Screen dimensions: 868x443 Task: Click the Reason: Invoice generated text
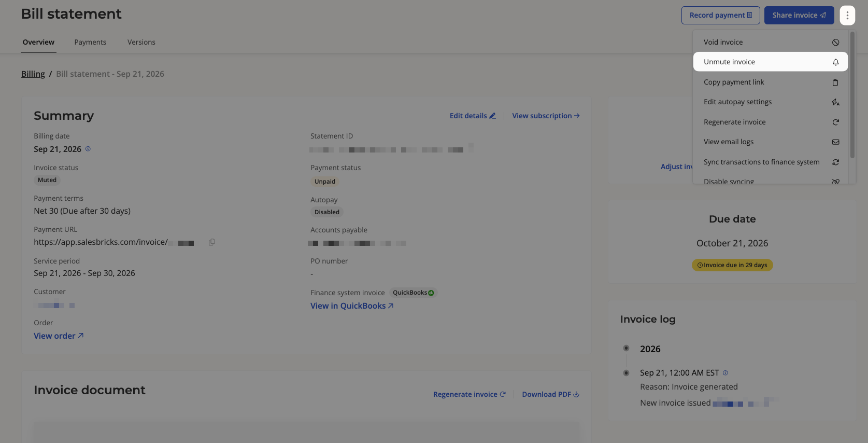pos(689,387)
